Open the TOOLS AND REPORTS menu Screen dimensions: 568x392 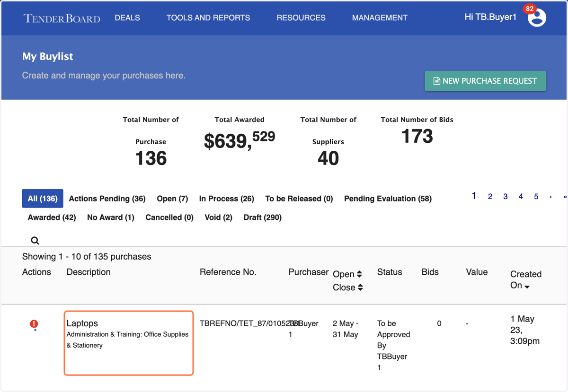(x=208, y=17)
